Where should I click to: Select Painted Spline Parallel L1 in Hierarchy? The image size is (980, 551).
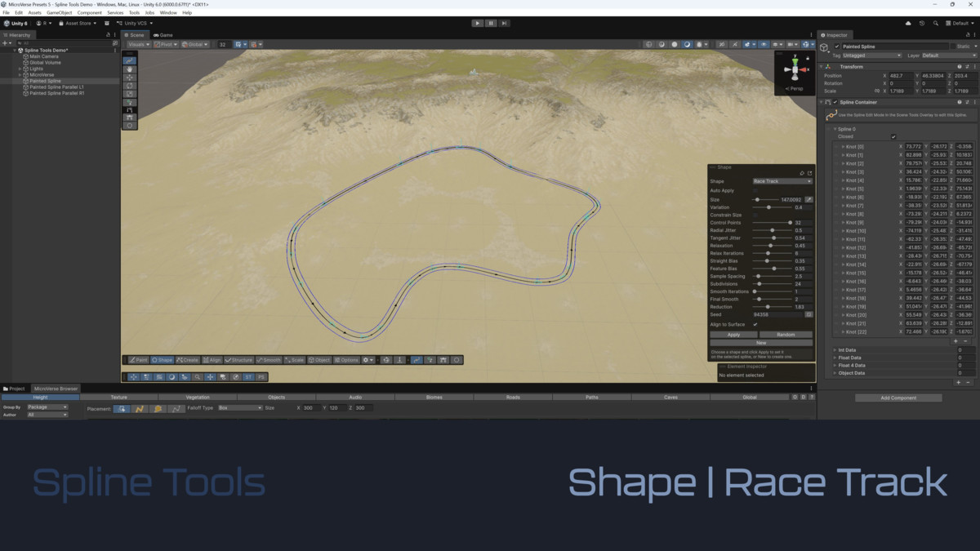[56, 87]
